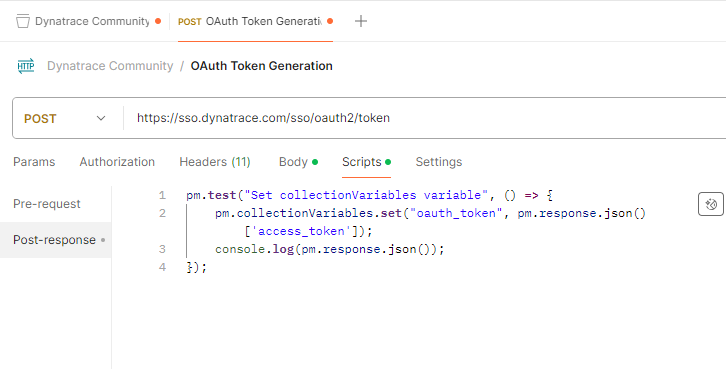Click script line 1 with pm.test call
The width and height of the screenshot is (726, 369).
[x=369, y=195]
